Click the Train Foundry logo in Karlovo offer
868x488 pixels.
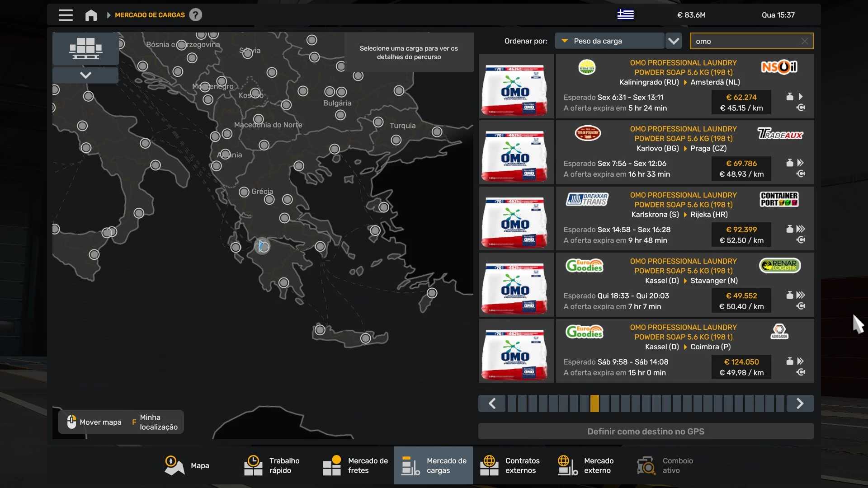click(x=588, y=133)
